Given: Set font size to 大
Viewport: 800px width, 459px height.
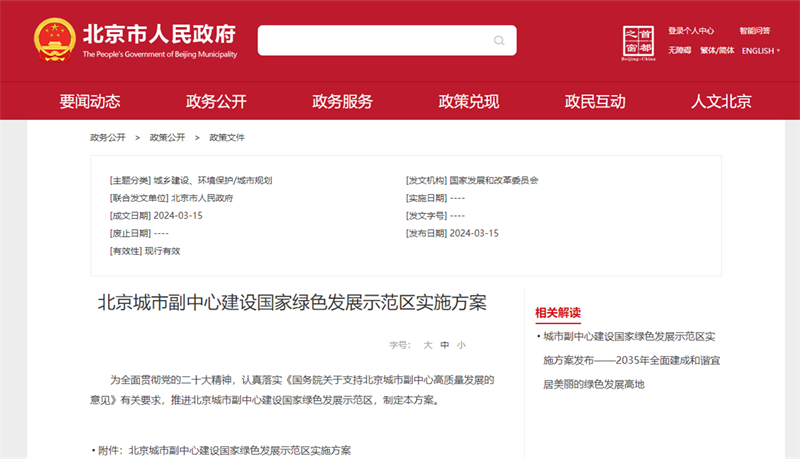Looking at the screenshot, I should pos(428,344).
